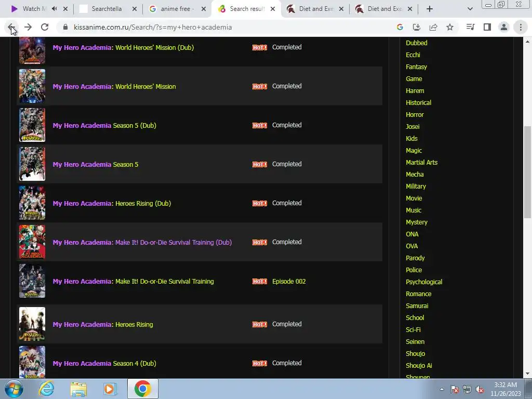Image resolution: width=532 pixels, height=399 pixels.
Task: Select the Martial Arts genre
Action: pos(421,163)
